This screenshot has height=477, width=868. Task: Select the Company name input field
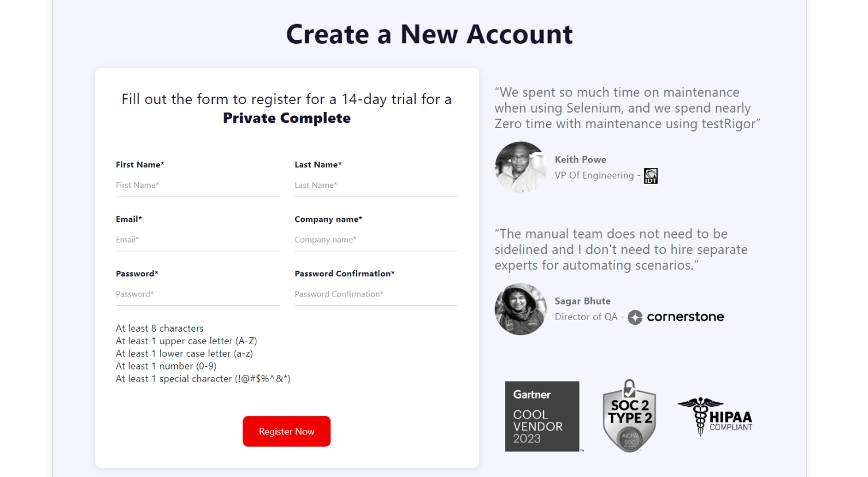pos(376,240)
